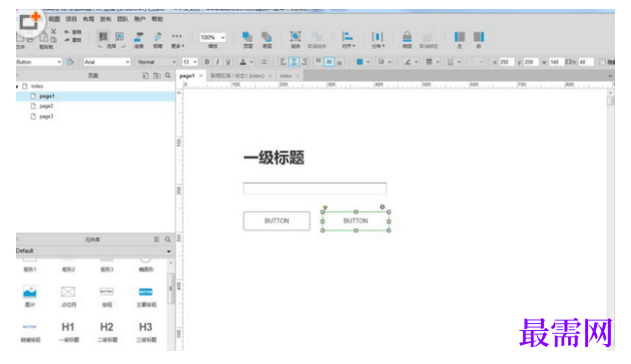Align text right
631x364 pixels.
point(305,62)
